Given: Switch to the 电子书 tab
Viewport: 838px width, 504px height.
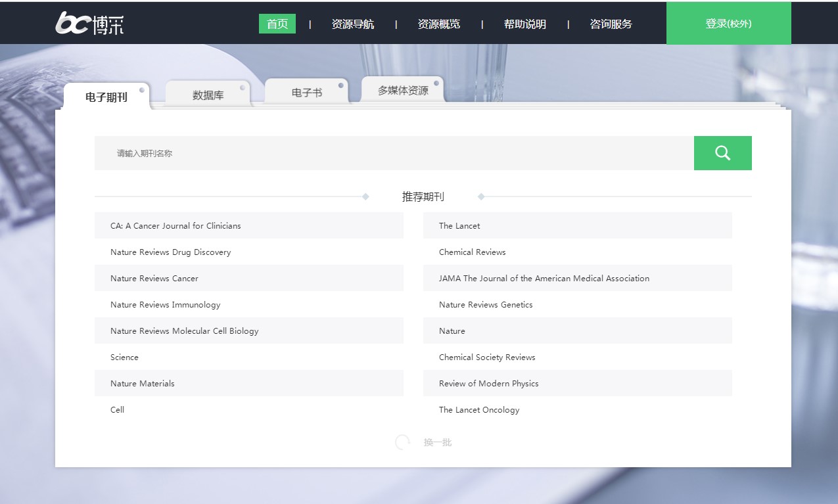Looking at the screenshot, I should 306,93.
